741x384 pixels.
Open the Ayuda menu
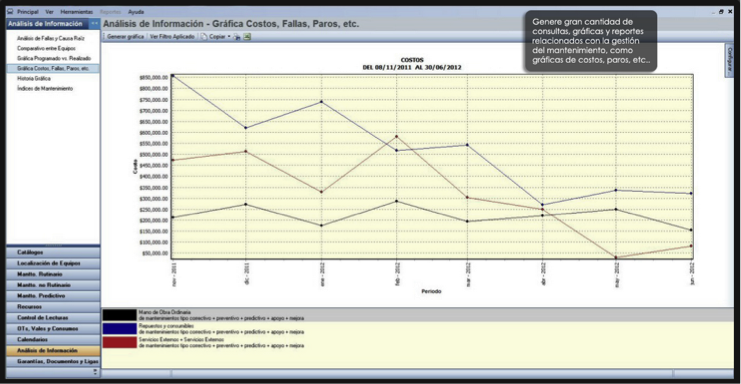[x=136, y=12]
